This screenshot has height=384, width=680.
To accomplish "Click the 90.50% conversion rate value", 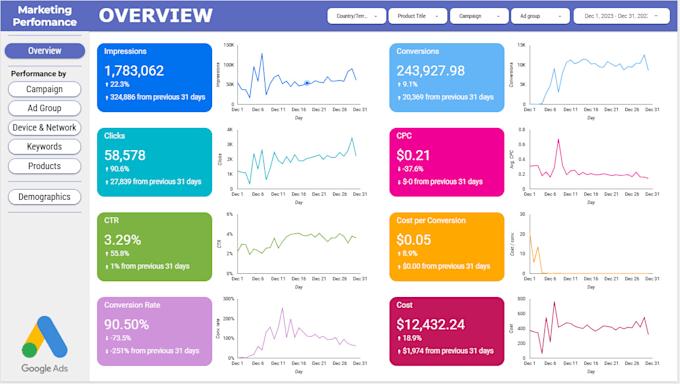I will (127, 325).
